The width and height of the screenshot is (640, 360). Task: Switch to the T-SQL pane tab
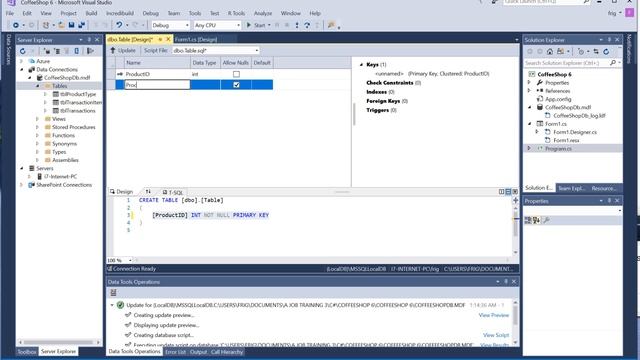[173, 192]
